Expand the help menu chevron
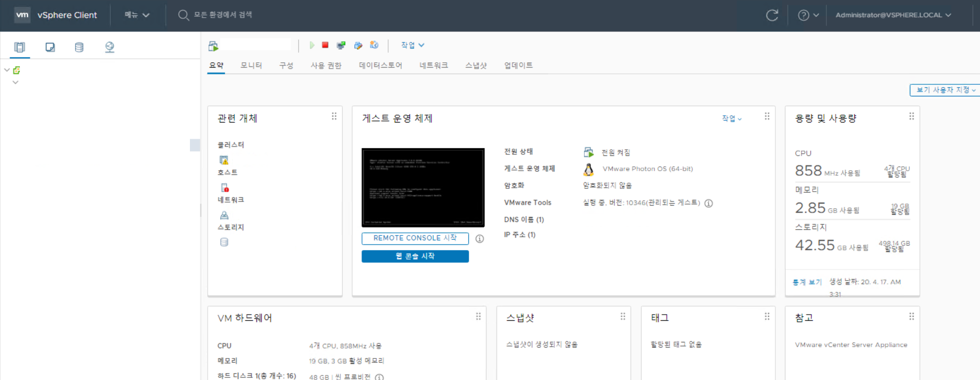This screenshot has height=380, width=980. point(816,15)
